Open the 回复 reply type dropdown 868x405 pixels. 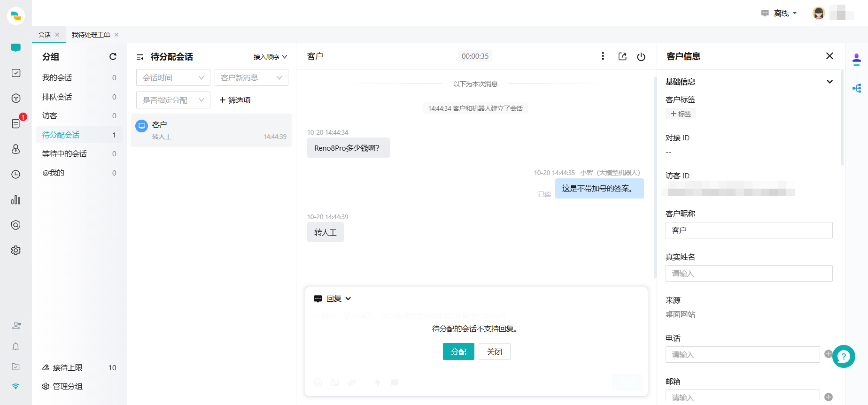tap(333, 298)
